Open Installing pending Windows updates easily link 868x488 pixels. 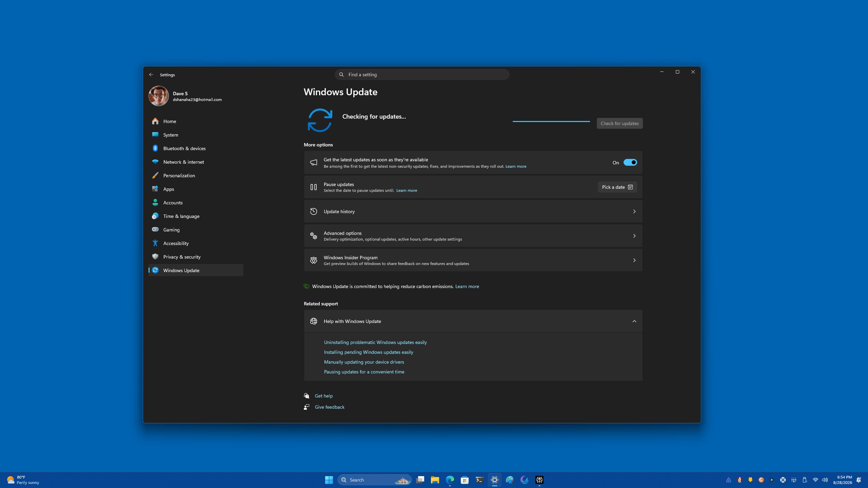(369, 352)
